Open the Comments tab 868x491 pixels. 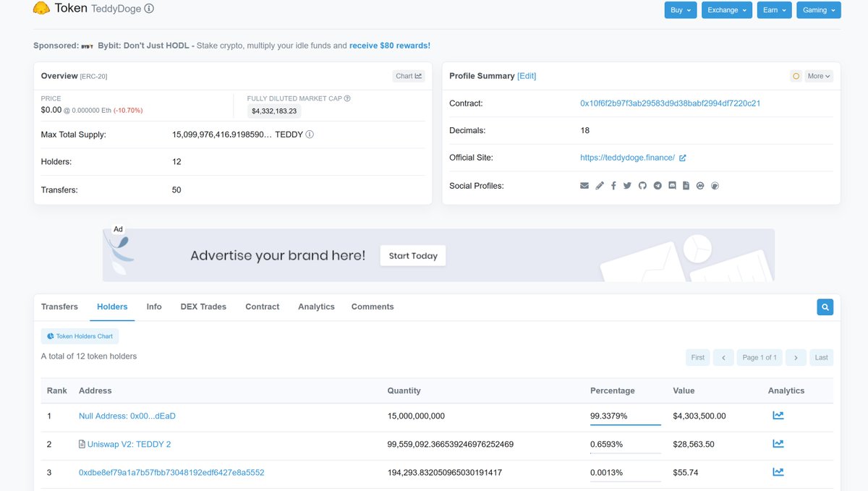click(x=373, y=307)
